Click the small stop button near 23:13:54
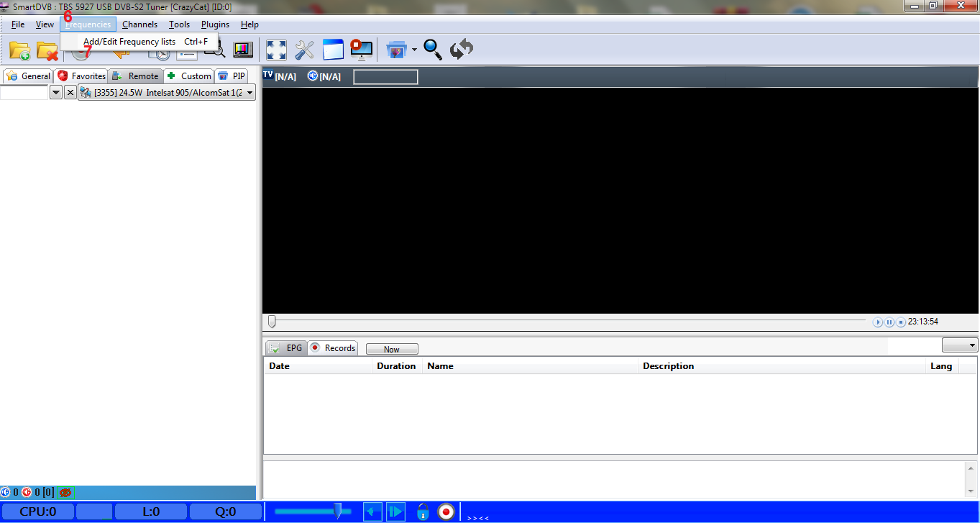 pyautogui.click(x=900, y=322)
